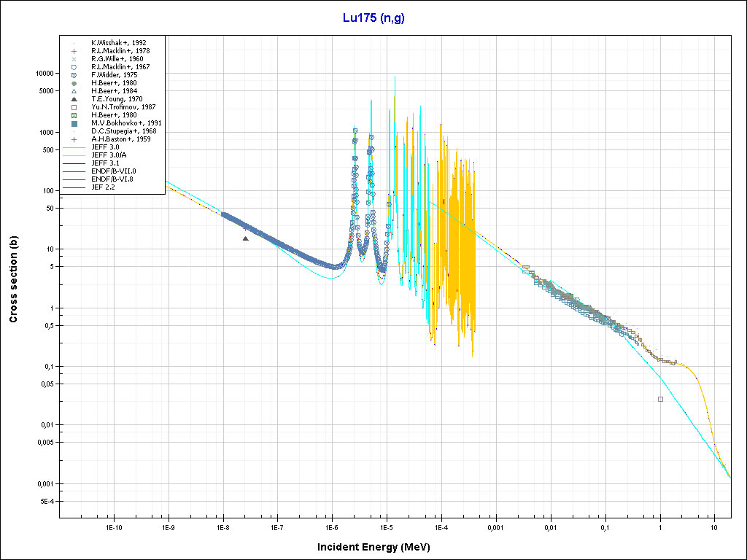
Task: Select the blue JEFF 3.1 line swatch
Action: point(74,163)
